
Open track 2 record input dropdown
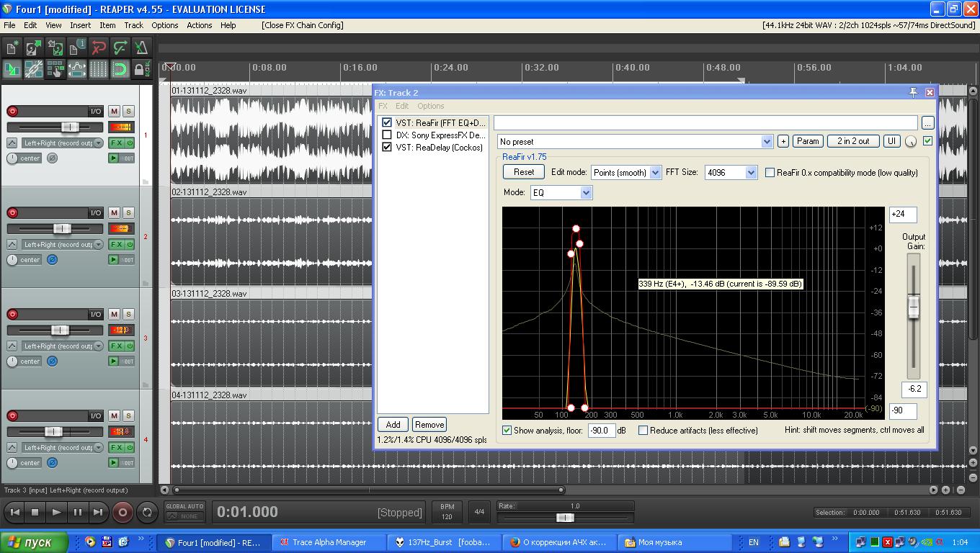[63, 245]
